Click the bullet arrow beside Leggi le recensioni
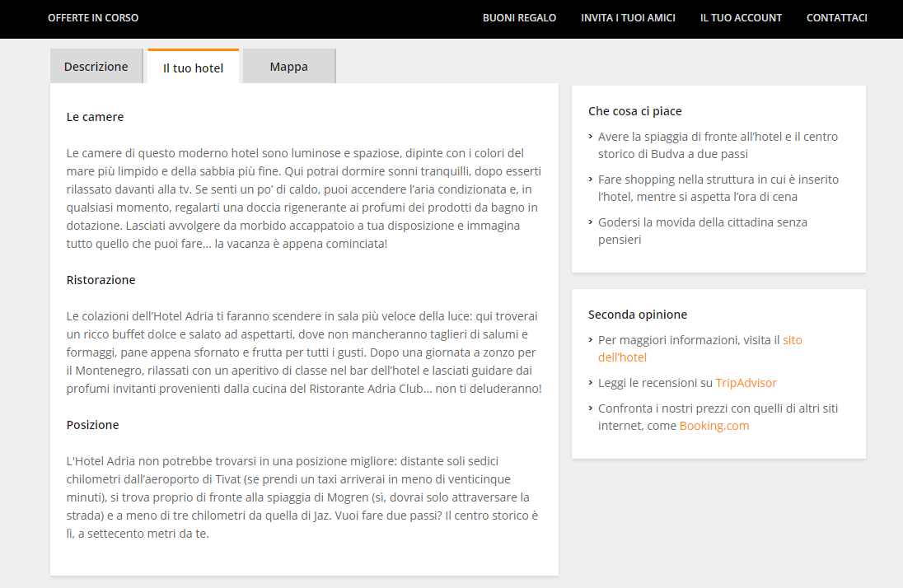The image size is (903, 588). pyautogui.click(x=591, y=383)
